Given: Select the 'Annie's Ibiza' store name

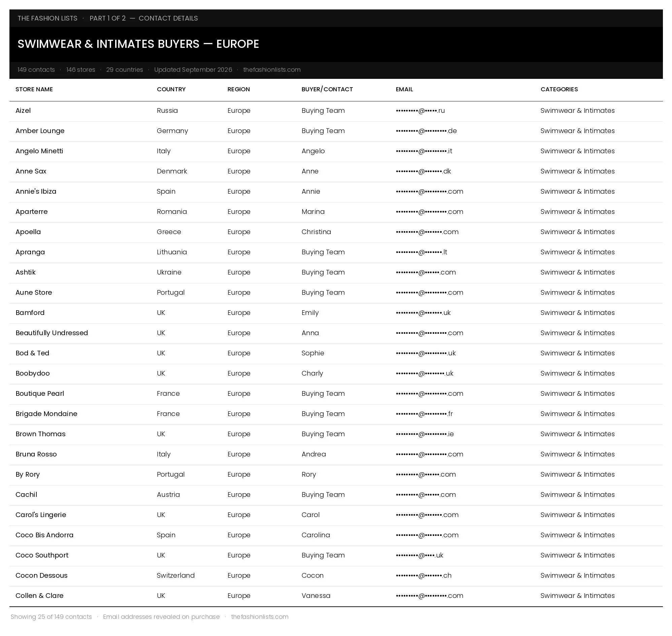Looking at the screenshot, I should click(x=36, y=192).
